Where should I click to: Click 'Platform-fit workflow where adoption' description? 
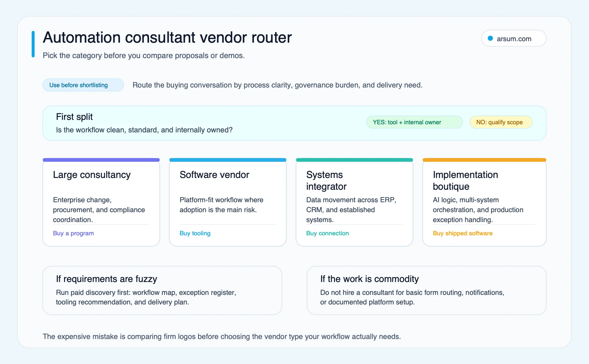222,205
